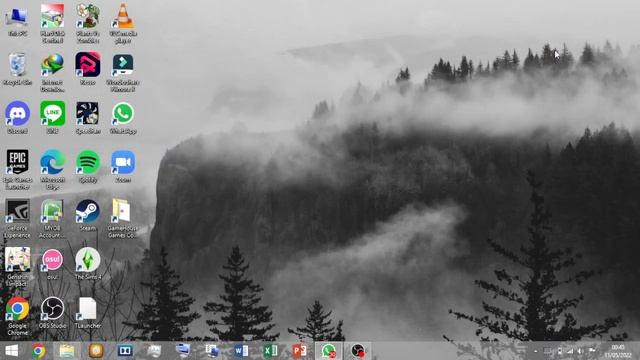Switch to OBS Studio in taskbar

click(x=358, y=351)
